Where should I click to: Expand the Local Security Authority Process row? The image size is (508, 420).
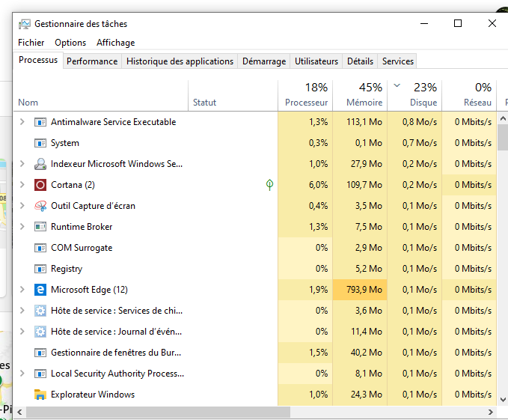point(22,374)
